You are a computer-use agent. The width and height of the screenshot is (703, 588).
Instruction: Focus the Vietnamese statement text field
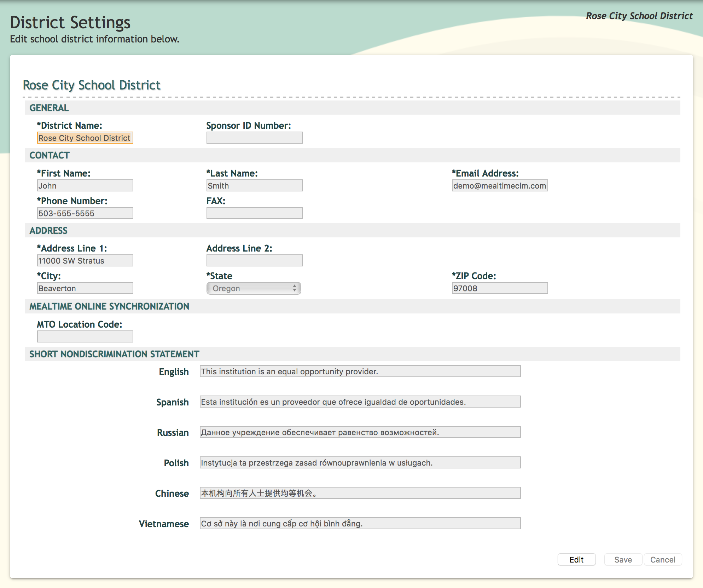pos(360,523)
